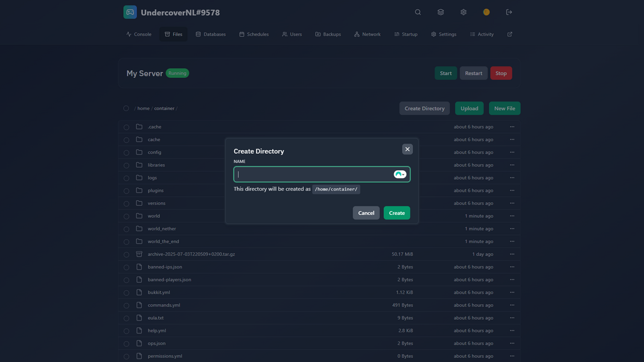Open the options menu for banned-players.json row
The image size is (644, 362).
coord(512,279)
